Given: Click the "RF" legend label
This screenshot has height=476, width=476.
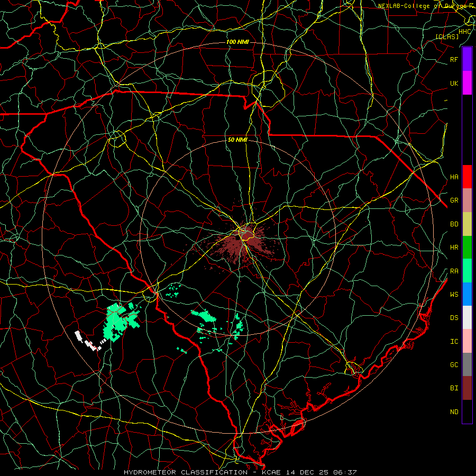Looking at the screenshot, I should pyautogui.click(x=454, y=59).
